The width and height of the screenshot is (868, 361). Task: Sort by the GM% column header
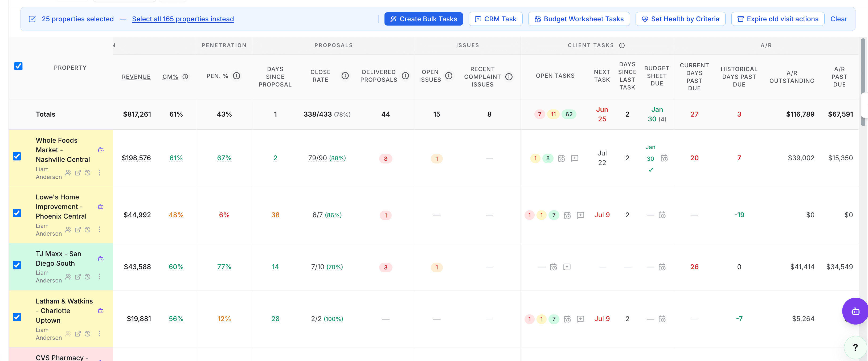coord(170,77)
